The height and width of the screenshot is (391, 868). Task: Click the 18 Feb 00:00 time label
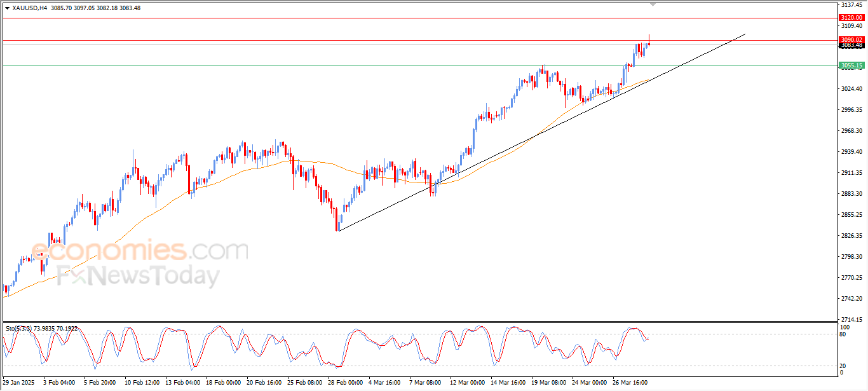point(224,383)
